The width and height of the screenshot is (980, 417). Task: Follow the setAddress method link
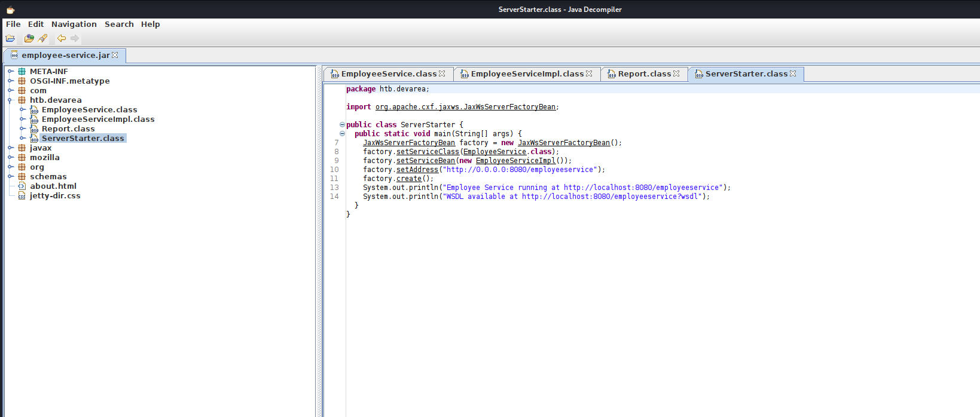point(417,170)
